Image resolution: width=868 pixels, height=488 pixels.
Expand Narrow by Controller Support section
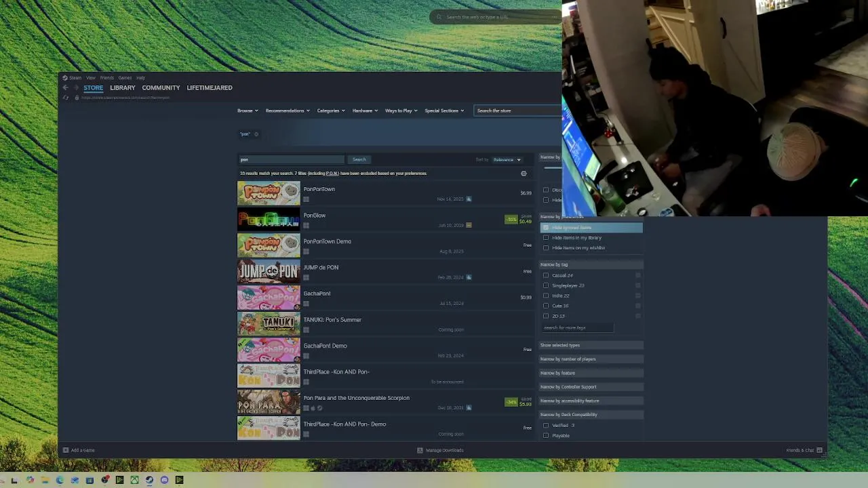591,387
